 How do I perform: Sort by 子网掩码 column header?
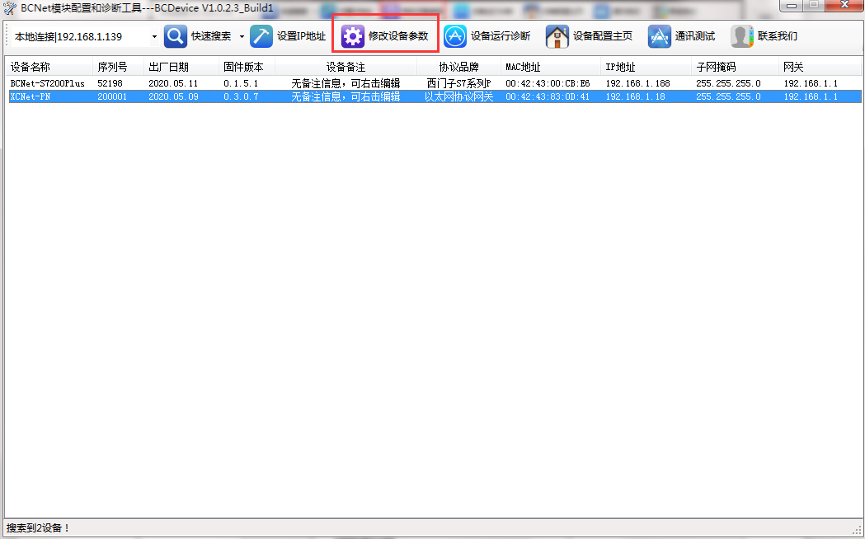pyautogui.click(x=735, y=67)
